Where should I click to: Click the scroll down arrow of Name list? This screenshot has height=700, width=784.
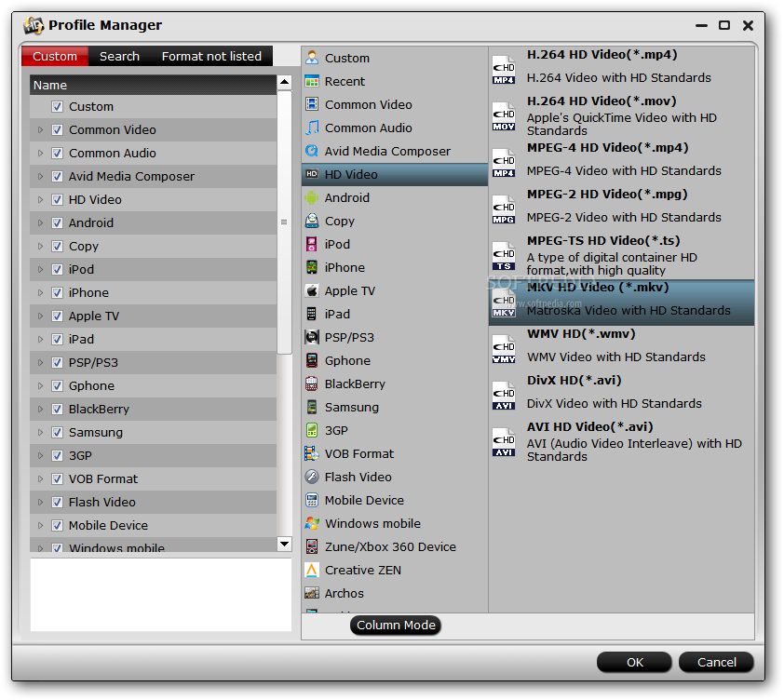(x=285, y=544)
